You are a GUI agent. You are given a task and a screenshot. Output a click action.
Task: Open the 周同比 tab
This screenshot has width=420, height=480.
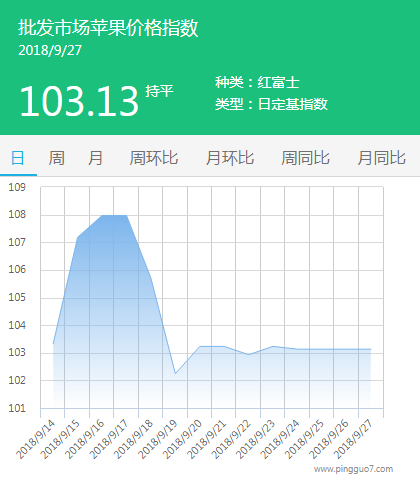tap(305, 158)
